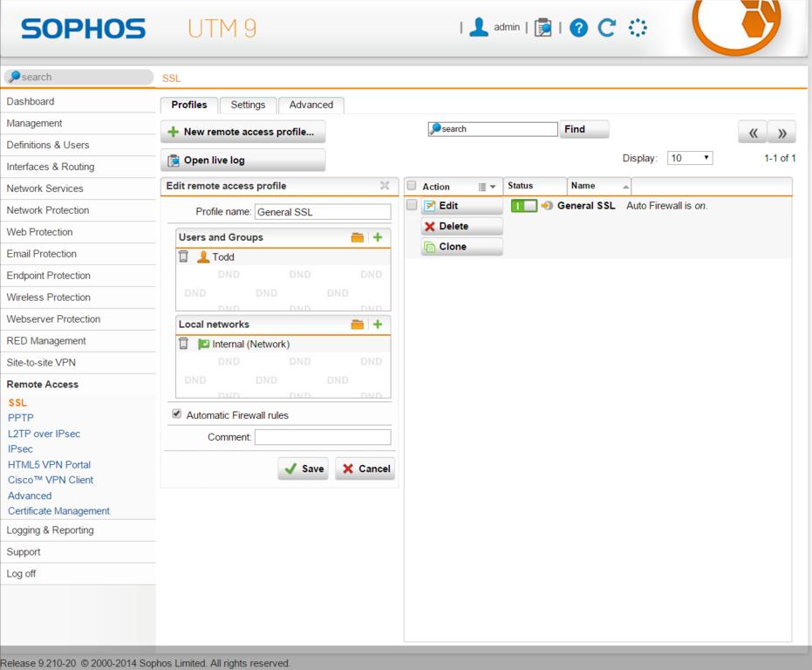Open Web Protection menu
Screen dimensions: 812x670
tap(78, 232)
